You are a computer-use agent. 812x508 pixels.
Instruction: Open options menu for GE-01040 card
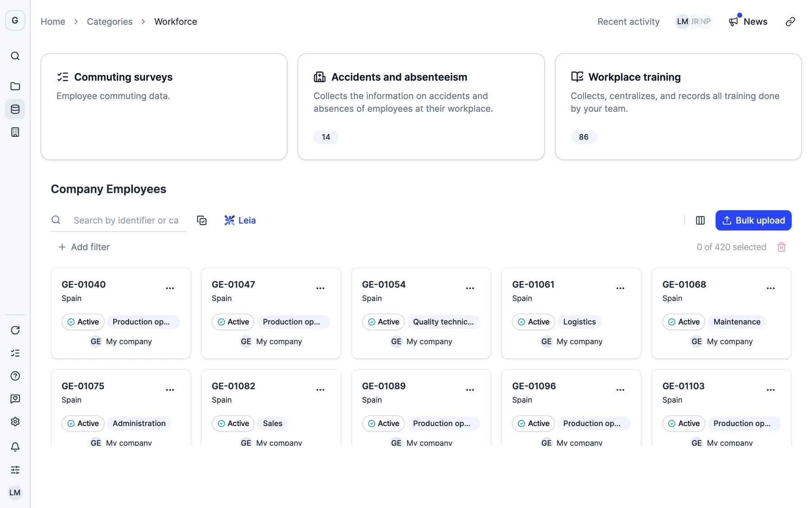[x=170, y=288]
